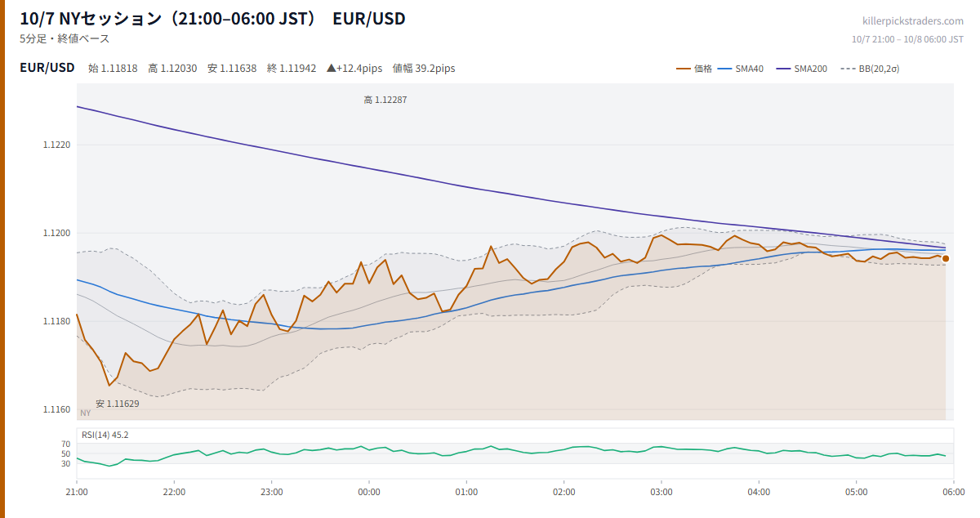Click the bold EUR/USD label beside 始

click(x=47, y=68)
